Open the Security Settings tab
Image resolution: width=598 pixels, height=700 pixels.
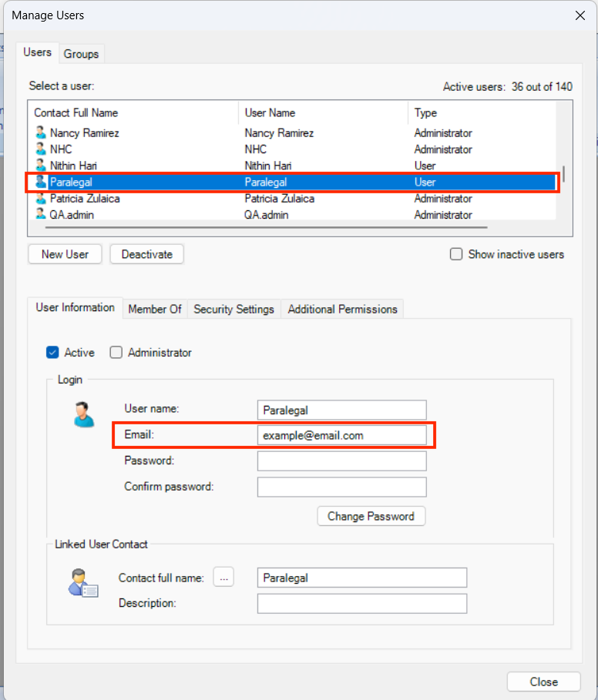[x=233, y=309]
